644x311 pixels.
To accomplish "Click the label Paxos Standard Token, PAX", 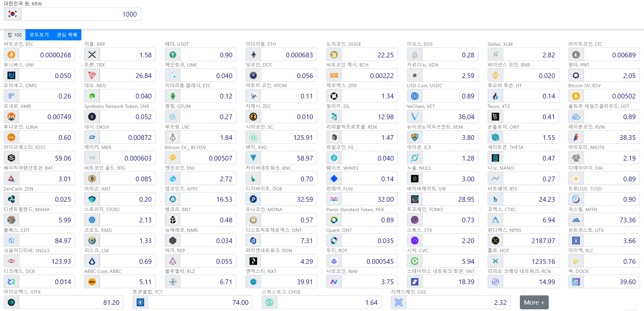I will coord(355,209).
